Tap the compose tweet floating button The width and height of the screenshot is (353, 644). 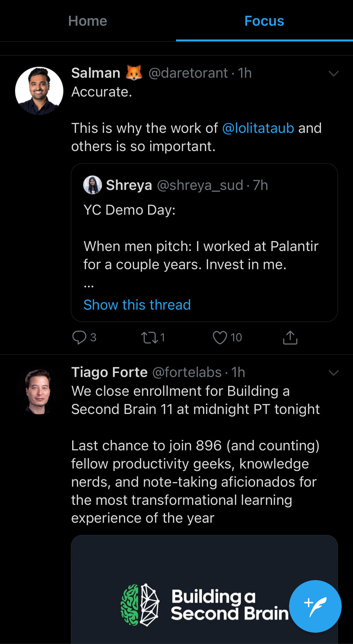click(x=315, y=606)
